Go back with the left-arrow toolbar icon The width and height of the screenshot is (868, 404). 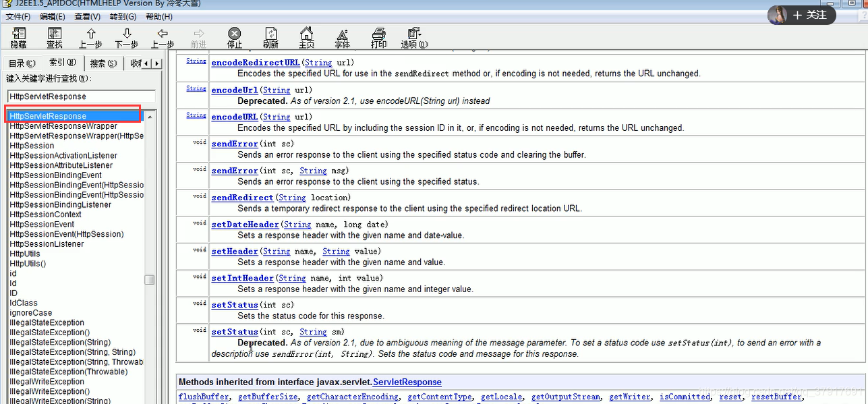pos(163,38)
